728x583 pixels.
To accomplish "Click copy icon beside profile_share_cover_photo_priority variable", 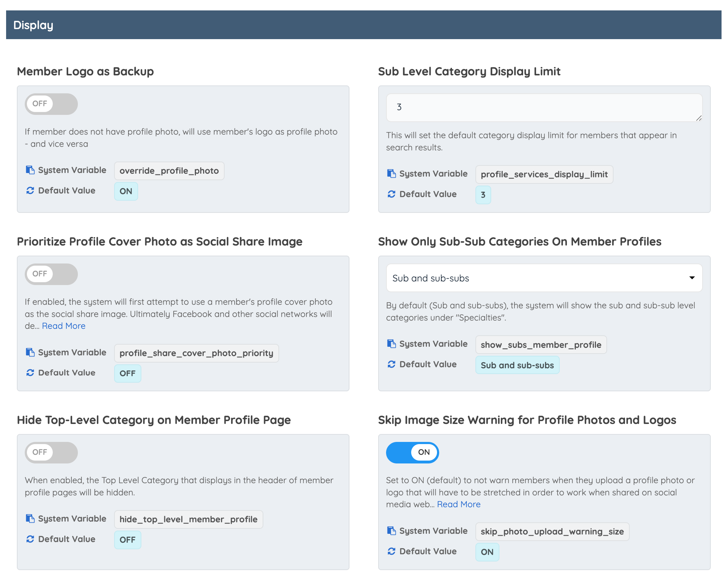I will (30, 352).
